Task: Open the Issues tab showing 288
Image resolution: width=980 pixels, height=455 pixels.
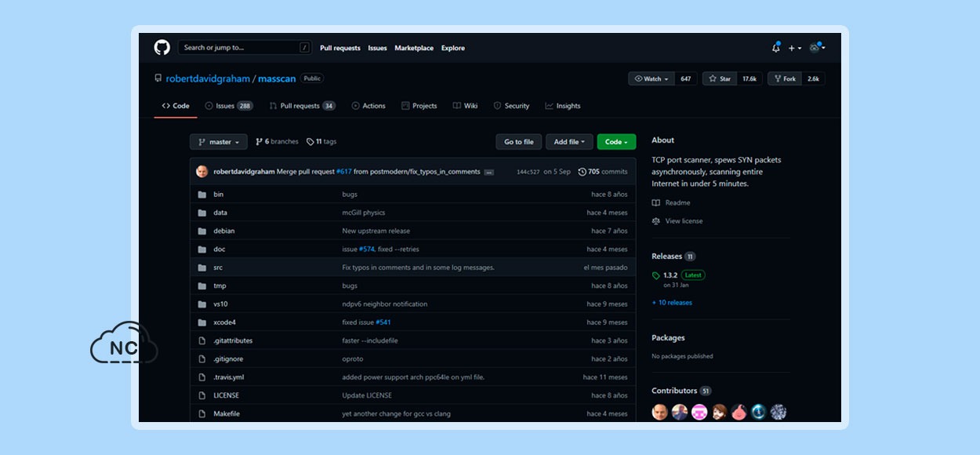Action: 229,106
